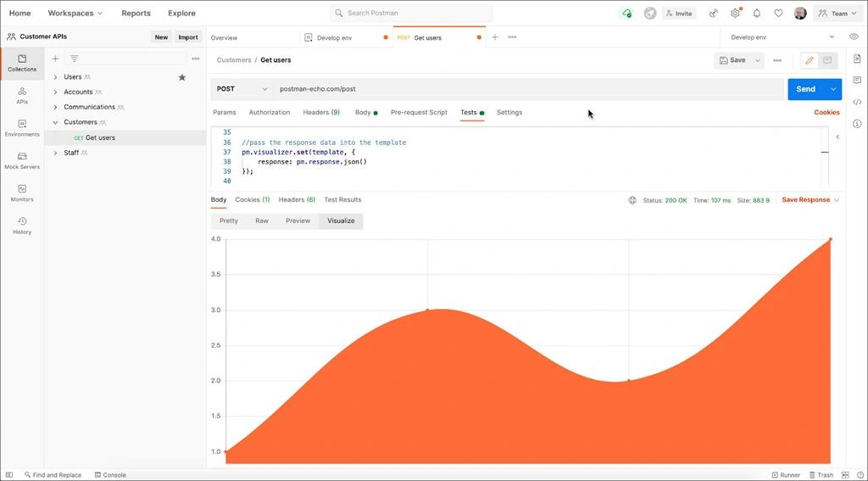This screenshot has height=481, width=868.
Task: Open the code snippet panel icon
Action: (857, 102)
